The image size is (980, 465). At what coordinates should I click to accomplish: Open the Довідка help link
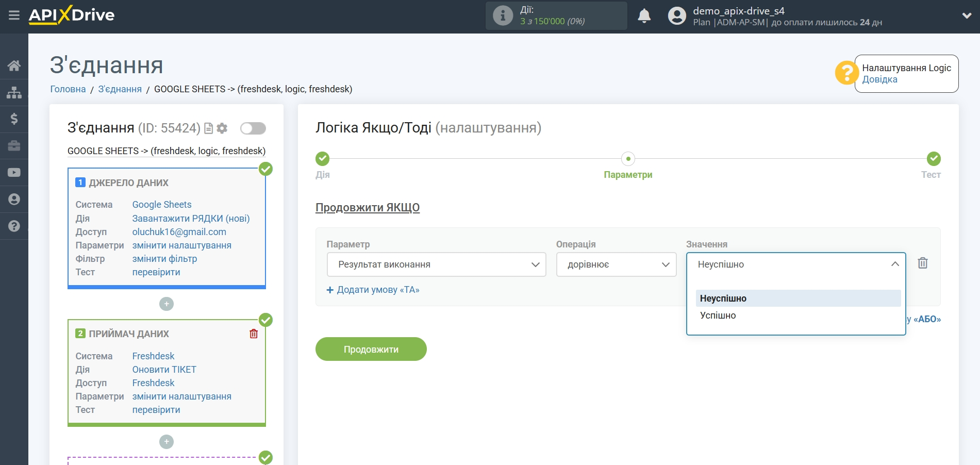[879, 79]
